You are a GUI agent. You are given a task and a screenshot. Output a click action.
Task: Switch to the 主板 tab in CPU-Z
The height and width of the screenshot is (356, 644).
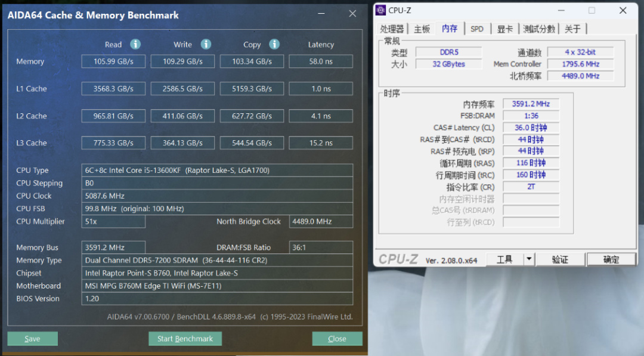tap(422, 29)
